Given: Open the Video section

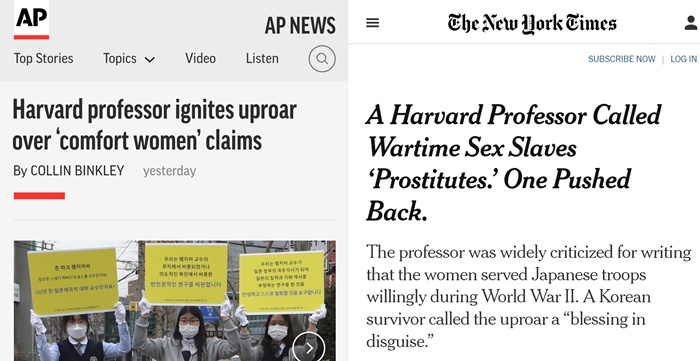Looking at the screenshot, I should click(x=200, y=58).
